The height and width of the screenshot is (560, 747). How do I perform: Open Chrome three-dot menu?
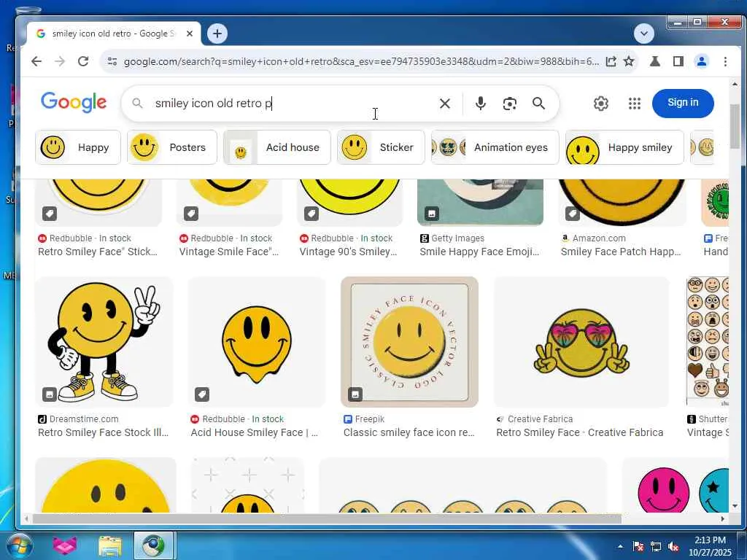tap(725, 61)
